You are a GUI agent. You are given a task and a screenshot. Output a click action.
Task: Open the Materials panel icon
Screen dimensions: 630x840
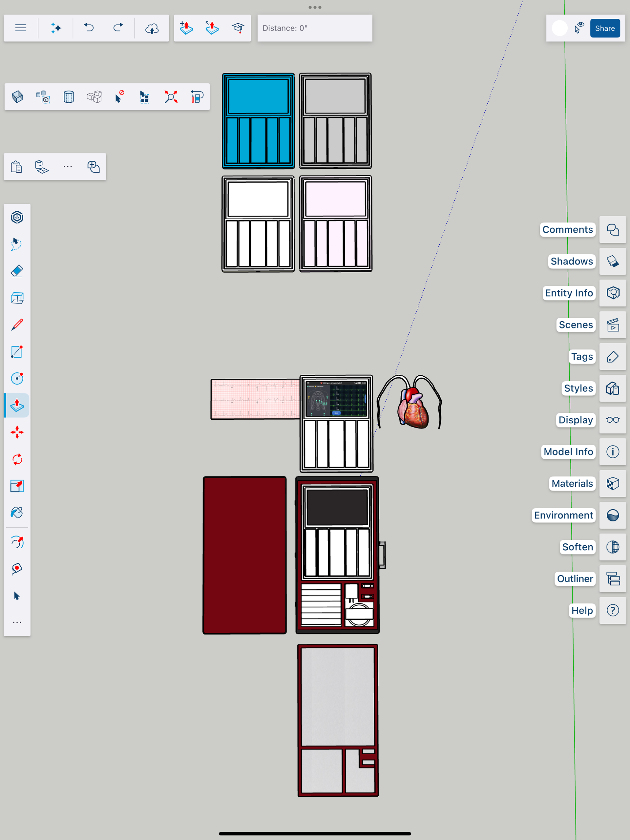point(613,483)
